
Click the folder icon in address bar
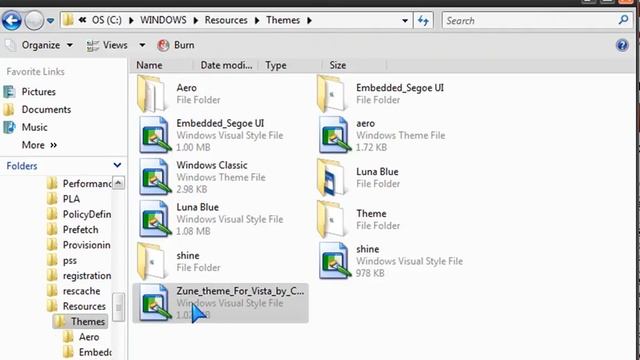(x=68, y=20)
